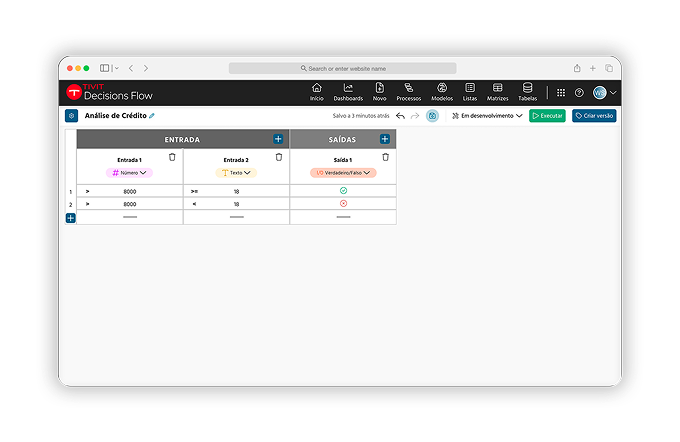680x442 pixels.
Task: Open the Texto type dropdown
Action: (x=236, y=173)
